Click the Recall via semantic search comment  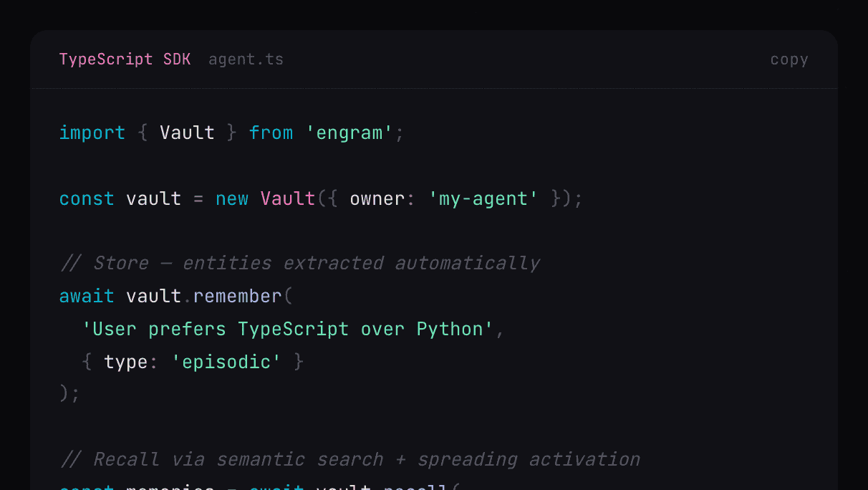click(x=349, y=459)
